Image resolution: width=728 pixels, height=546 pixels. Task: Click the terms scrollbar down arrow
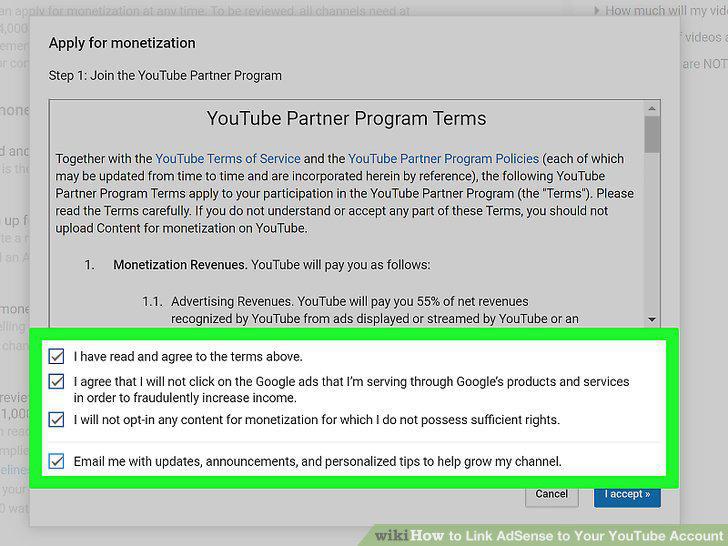point(652,319)
